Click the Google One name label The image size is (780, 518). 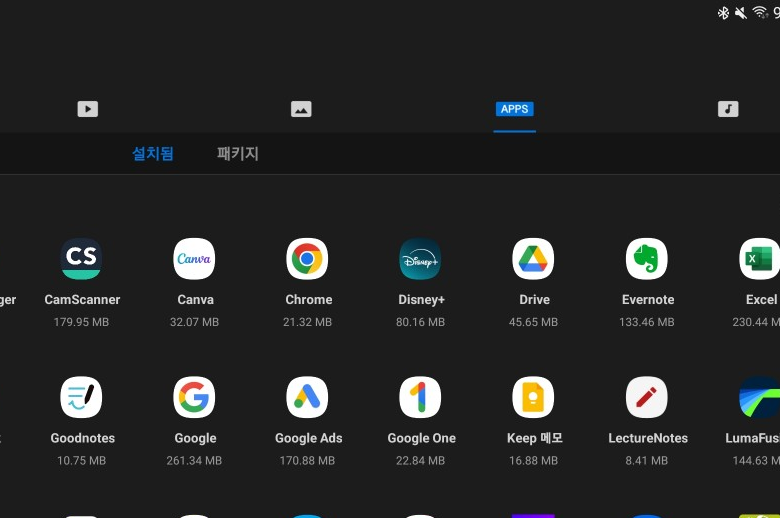tap(421, 438)
